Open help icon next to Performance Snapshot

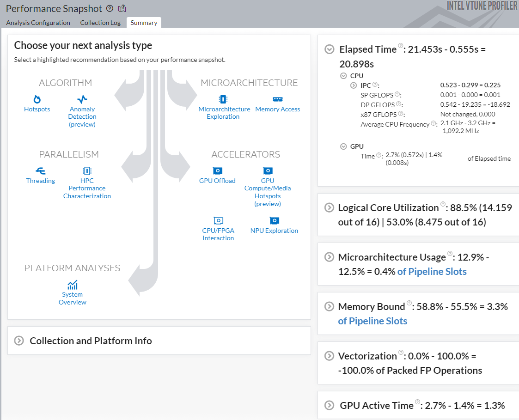pos(110,8)
